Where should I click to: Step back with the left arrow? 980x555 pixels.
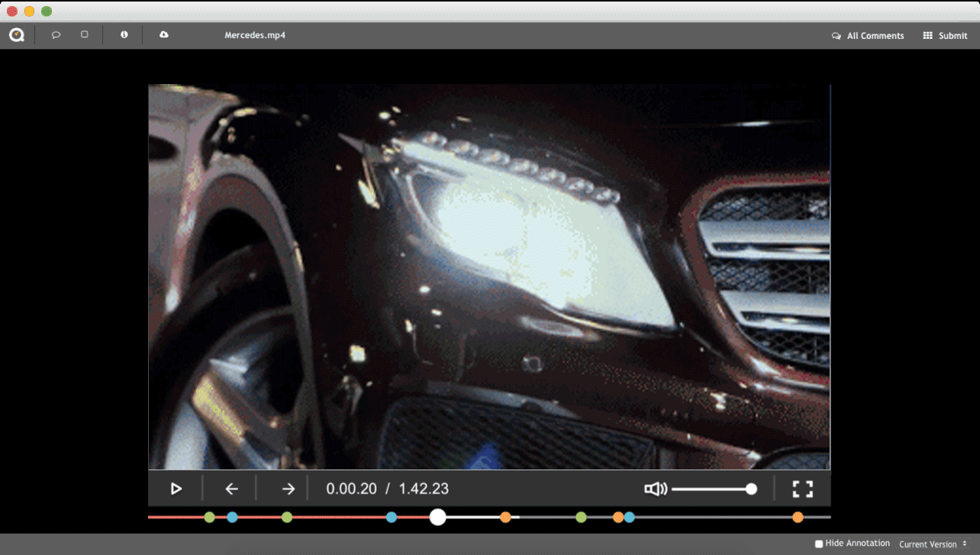[231, 489]
